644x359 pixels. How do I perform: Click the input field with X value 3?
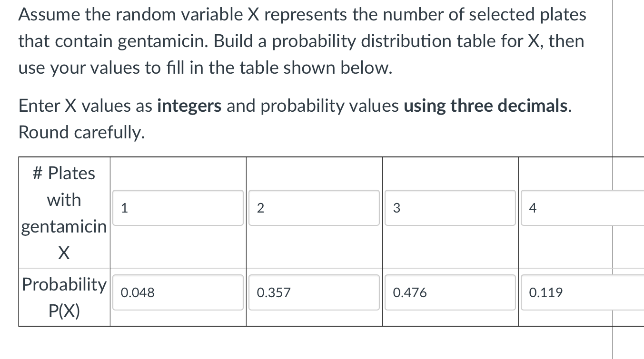pos(450,208)
